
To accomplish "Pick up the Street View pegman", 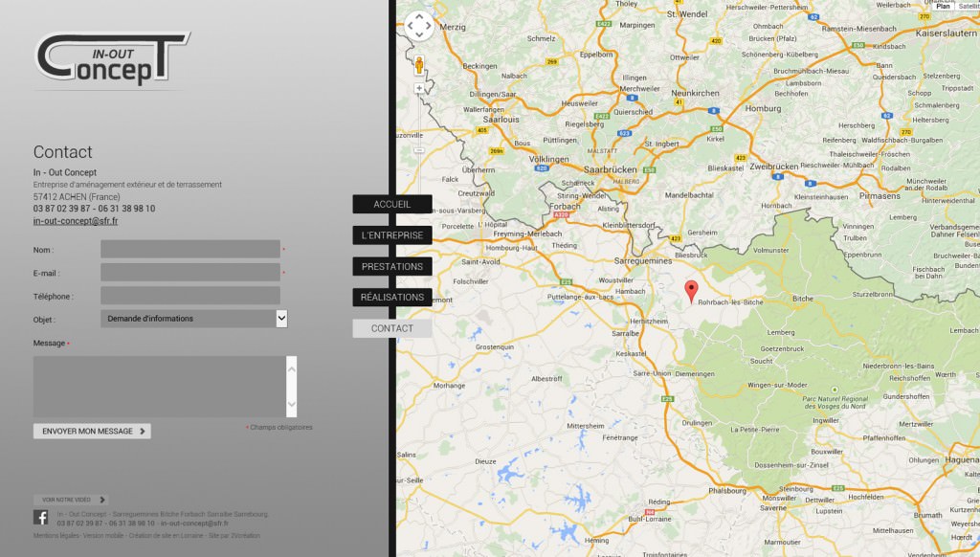I will (x=419, y=65).
